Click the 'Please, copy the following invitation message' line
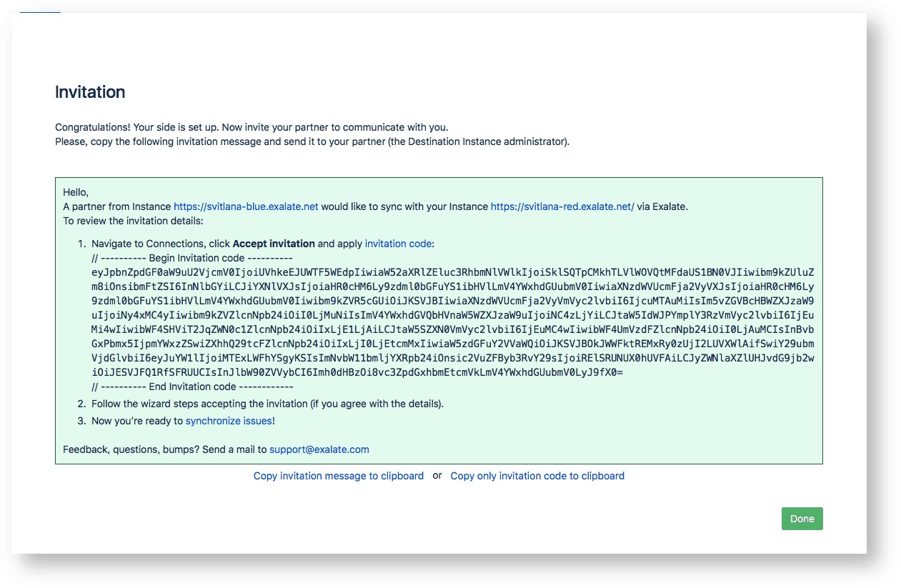 [312, 141]
